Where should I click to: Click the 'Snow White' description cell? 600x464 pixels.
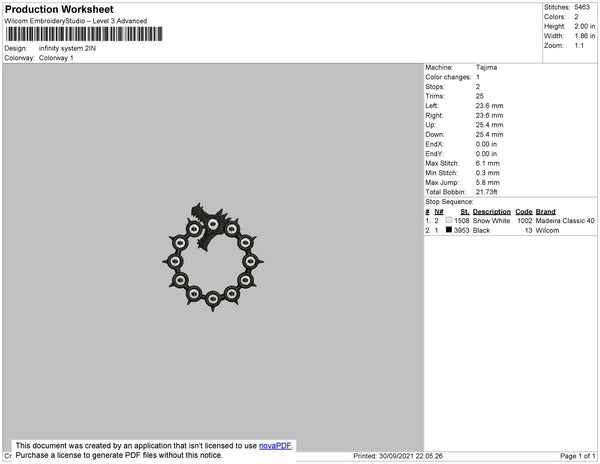(x=491, y=221)
